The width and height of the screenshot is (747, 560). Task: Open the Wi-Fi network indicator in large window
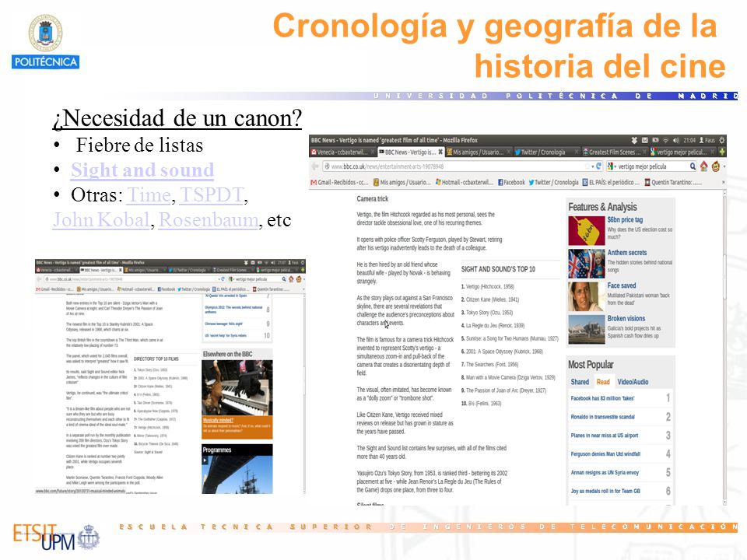point(665,140)
